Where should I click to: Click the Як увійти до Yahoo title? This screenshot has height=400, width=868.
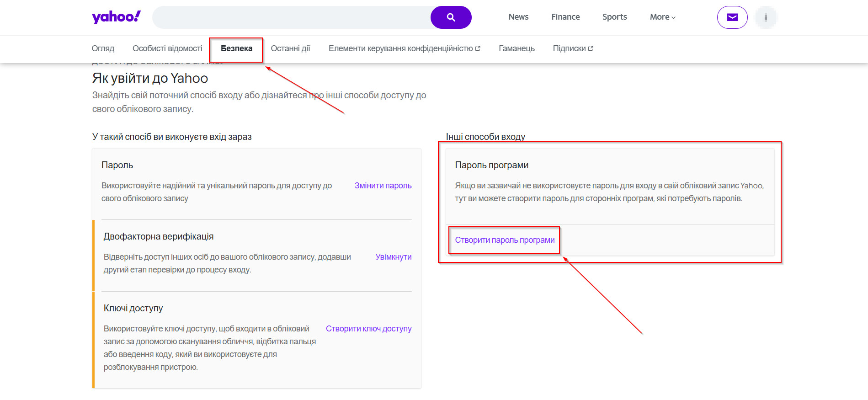(x=150, y=78)
